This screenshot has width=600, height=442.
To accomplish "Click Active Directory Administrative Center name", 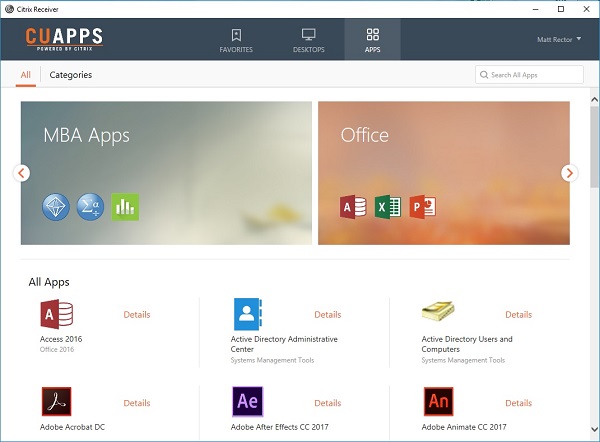I will click(284, 344).
